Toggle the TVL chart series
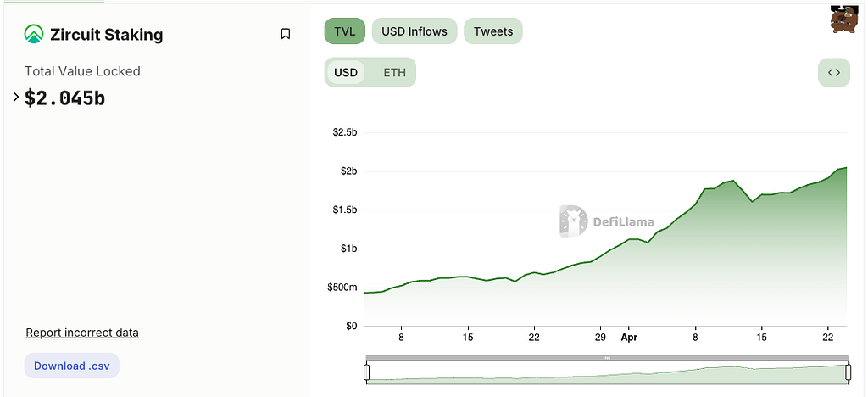Image resolution: width=868 pixels, height=397 pixels. pos(344,31)
